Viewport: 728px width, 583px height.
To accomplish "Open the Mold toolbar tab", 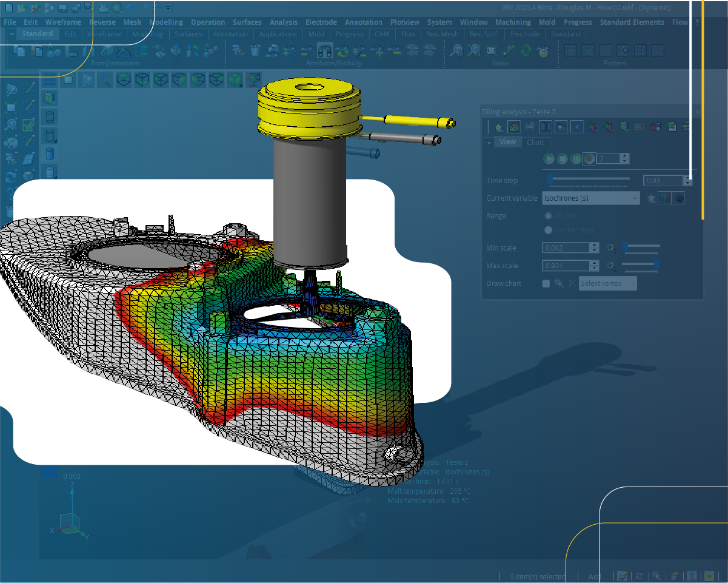I will coord(316,35).
